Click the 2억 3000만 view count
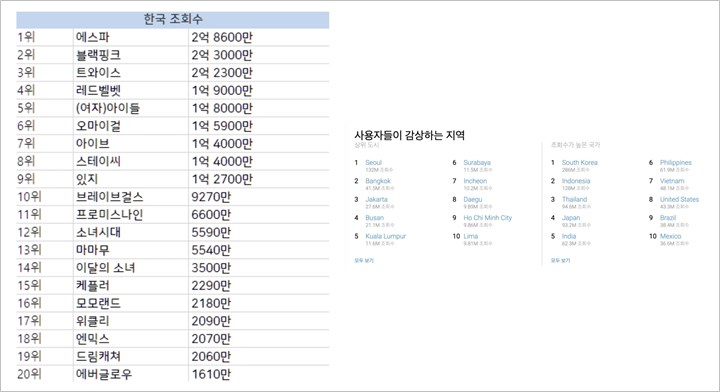The height and width of the screenshot is (392, 720). coord(222,55)
